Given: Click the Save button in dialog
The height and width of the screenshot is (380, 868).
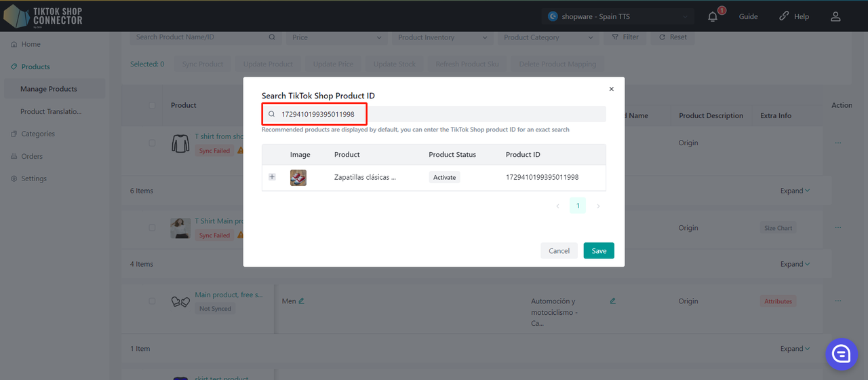Looking at the screenshot, I should 599,251.
